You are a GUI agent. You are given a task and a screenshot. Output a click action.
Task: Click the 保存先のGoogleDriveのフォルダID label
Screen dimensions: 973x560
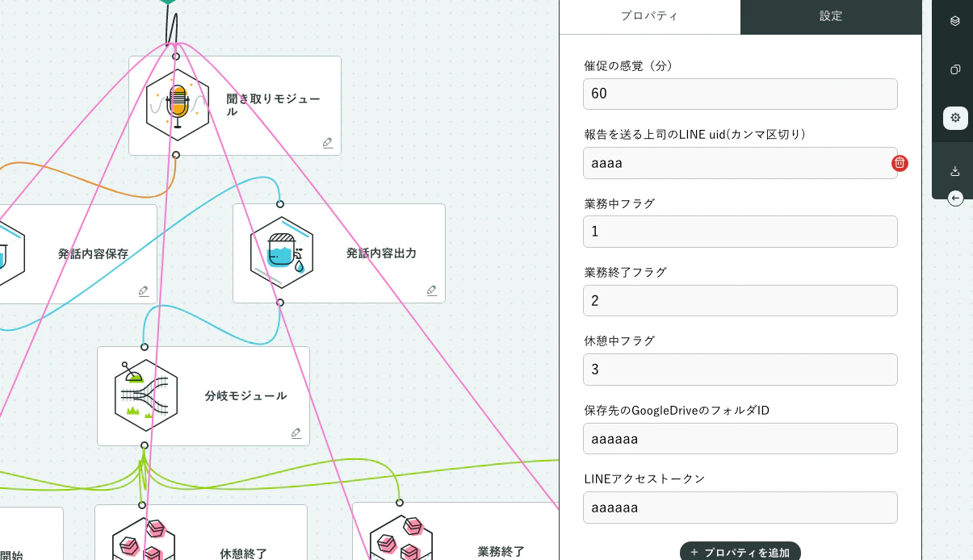tap(677, 411)
